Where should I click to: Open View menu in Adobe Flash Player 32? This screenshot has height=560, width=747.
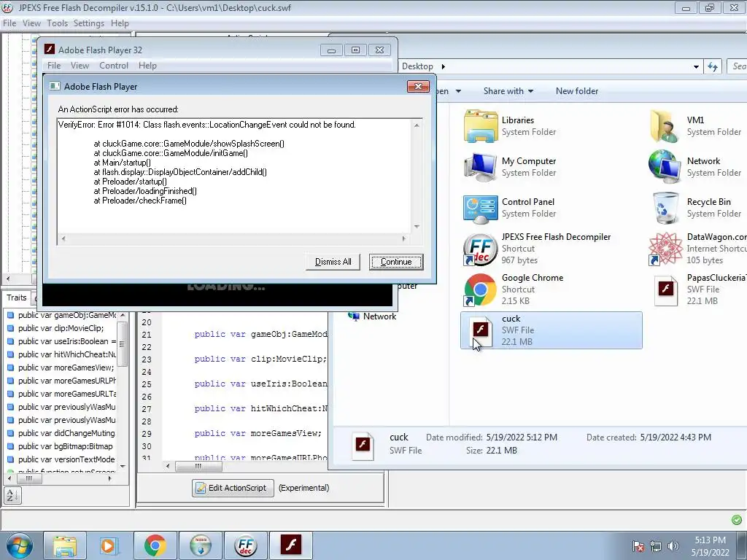pyautogui.click(x=80, y=65)
